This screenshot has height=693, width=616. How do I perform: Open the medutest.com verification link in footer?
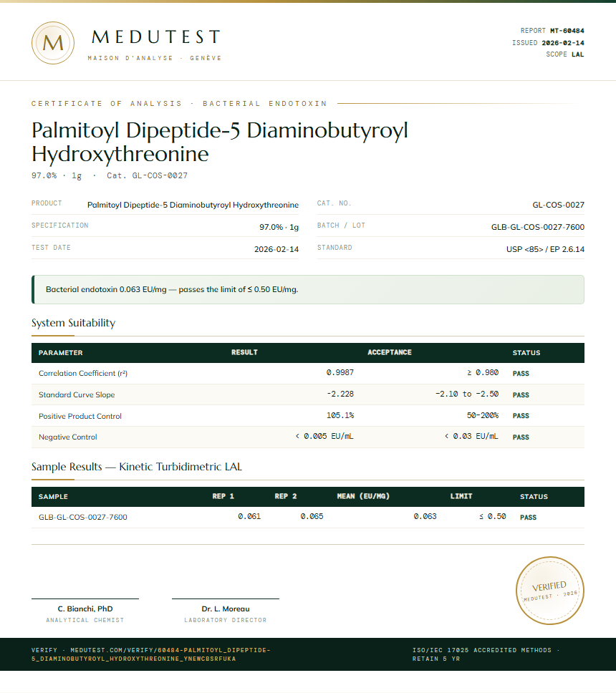[151, 654]
